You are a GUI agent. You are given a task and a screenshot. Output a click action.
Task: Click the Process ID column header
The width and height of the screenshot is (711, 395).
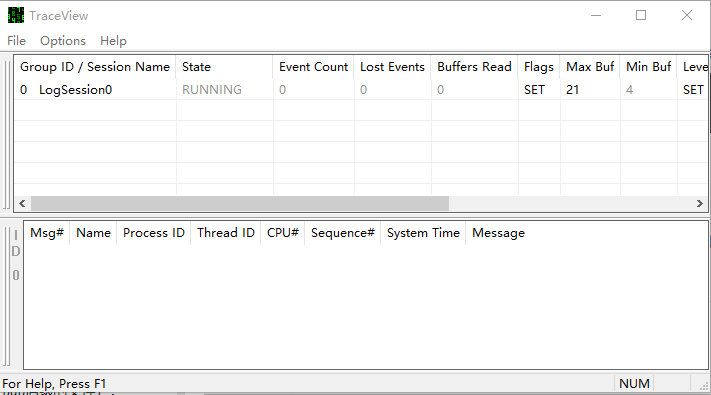[x=154, y=233]
